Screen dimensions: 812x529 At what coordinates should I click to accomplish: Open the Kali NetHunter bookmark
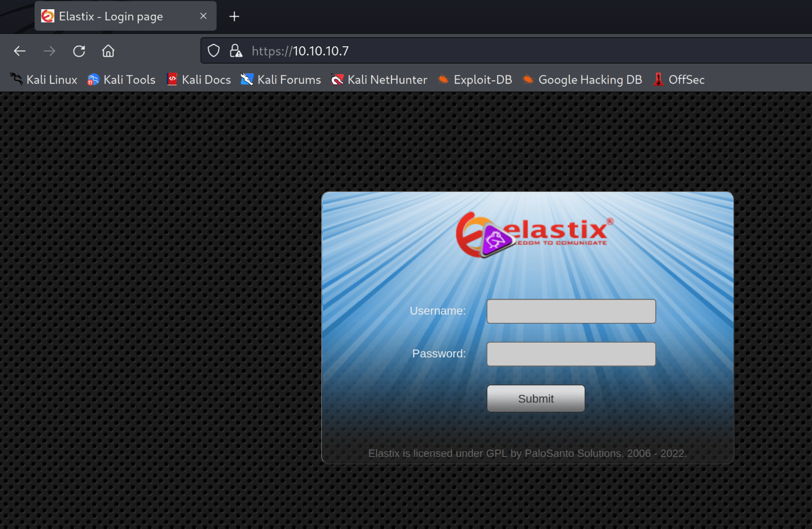(379, 80)
